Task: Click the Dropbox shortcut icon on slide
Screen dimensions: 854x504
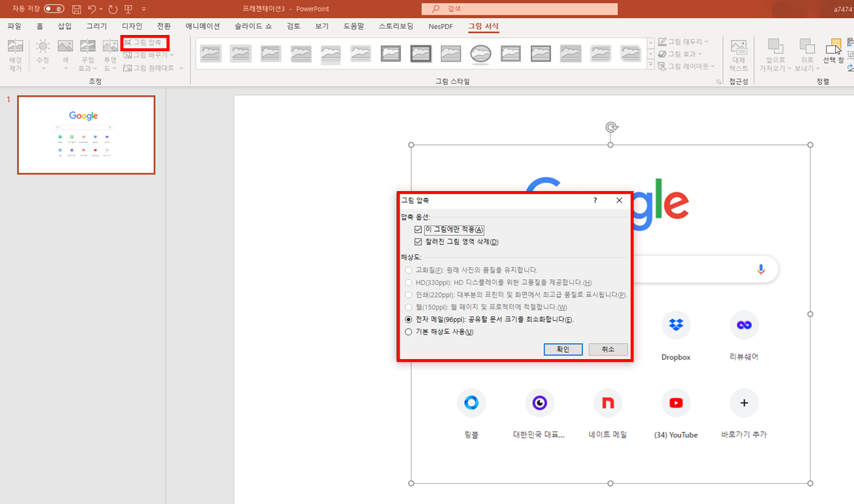Action: [x=676, y=325]
